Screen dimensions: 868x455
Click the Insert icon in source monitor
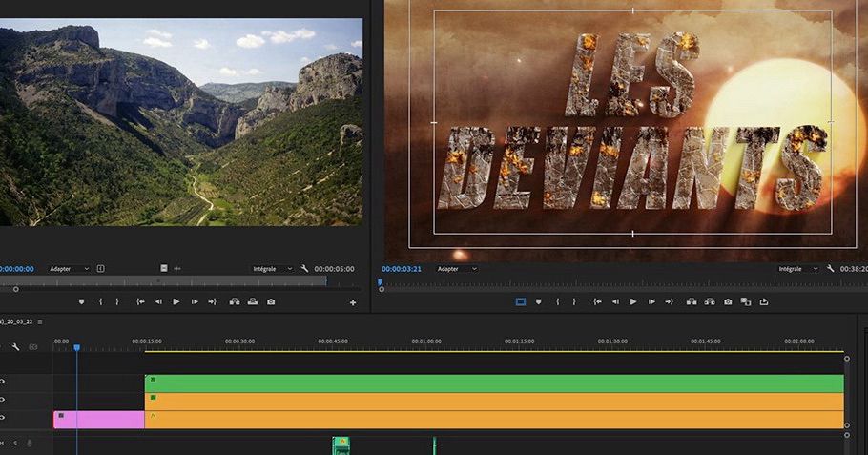[x=234, y=302]
